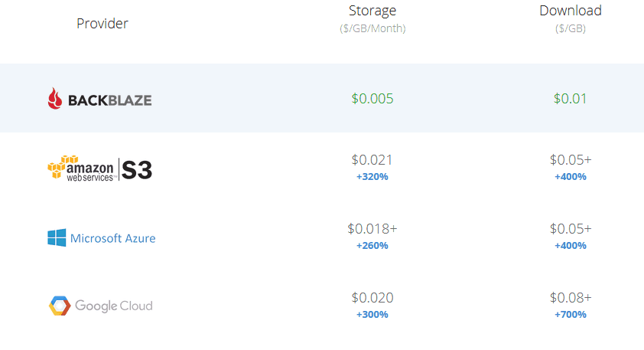Click the BACKBLAZE wordmark
The image size is (644, 350).
coord(109,100)
